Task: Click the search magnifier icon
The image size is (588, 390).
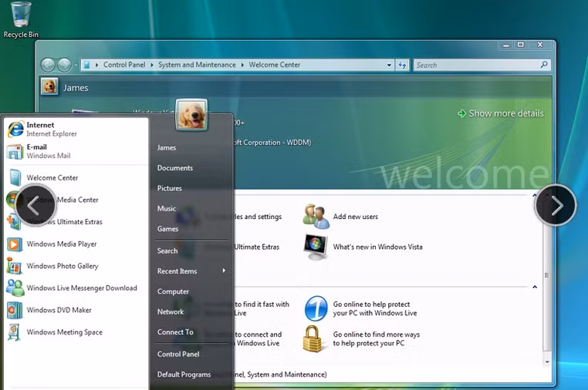Action: coord(544,65)
